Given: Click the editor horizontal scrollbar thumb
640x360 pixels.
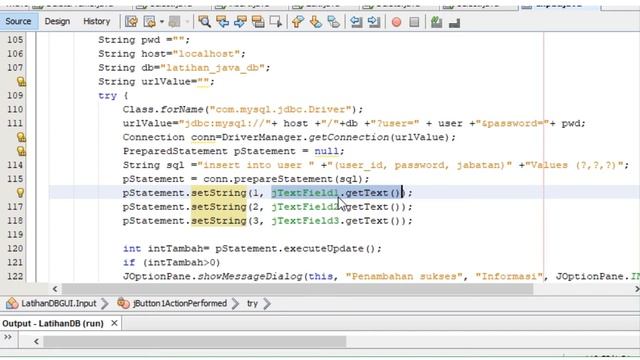Looking at the screenshot, I should click(x=297, y=289).
